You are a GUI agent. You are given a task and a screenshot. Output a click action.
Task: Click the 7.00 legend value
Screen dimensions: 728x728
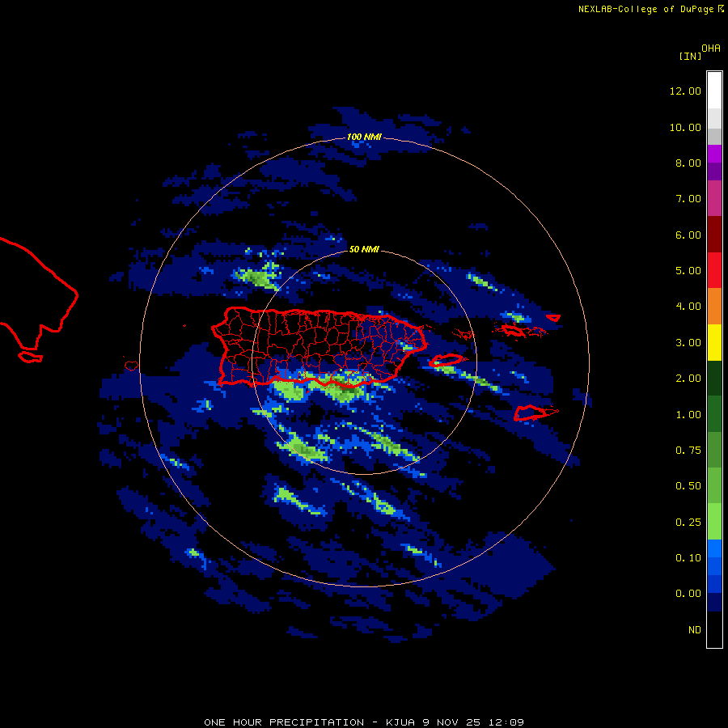point(688,199)
